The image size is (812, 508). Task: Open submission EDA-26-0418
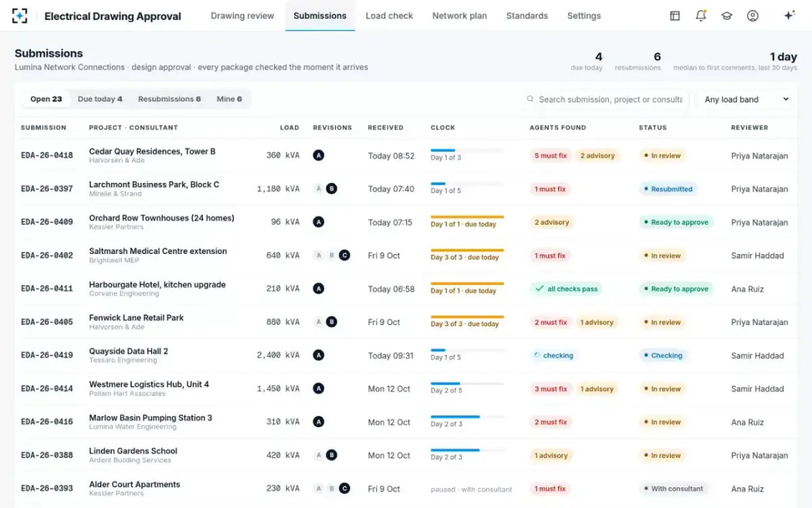(47, 156)
